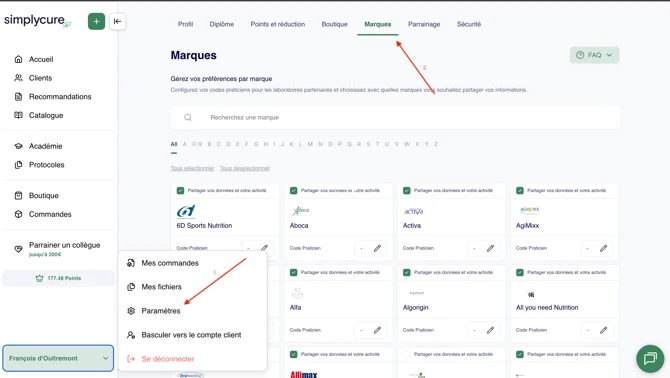Switch to the Diplôme tab

[x=222, y=24]
